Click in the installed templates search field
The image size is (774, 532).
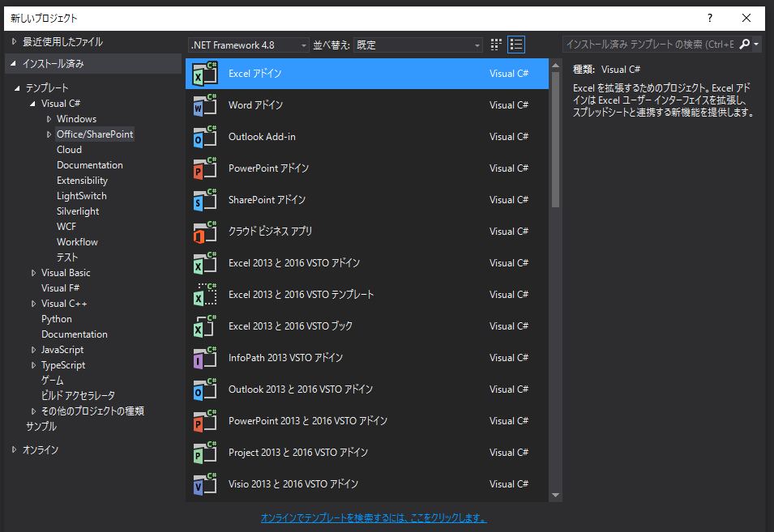pyautogui.click(x=650, y=45)
